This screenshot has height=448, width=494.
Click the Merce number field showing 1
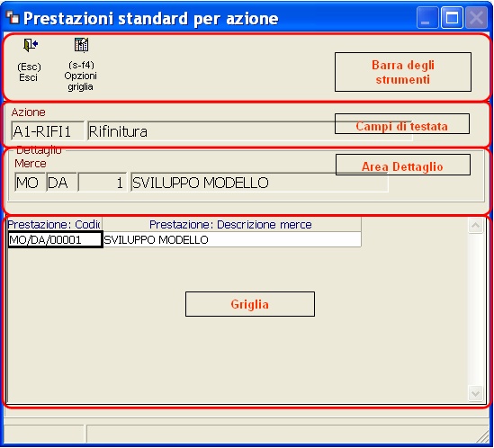click(103, 182)
